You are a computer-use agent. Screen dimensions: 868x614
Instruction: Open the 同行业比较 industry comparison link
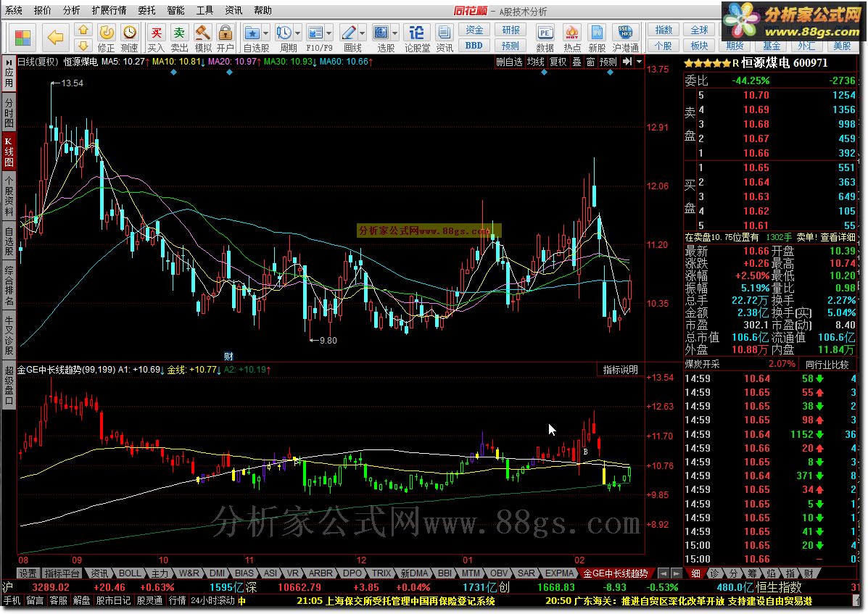(x=827, y=365)
